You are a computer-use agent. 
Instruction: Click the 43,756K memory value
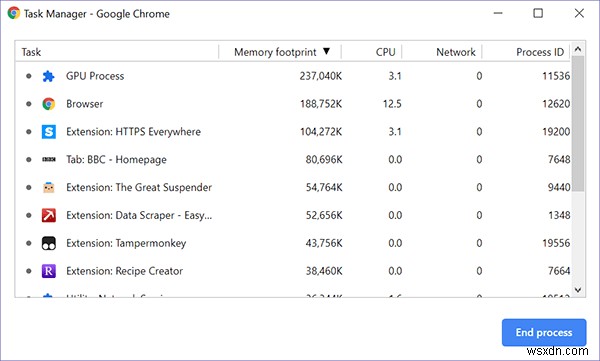point(324,243)
